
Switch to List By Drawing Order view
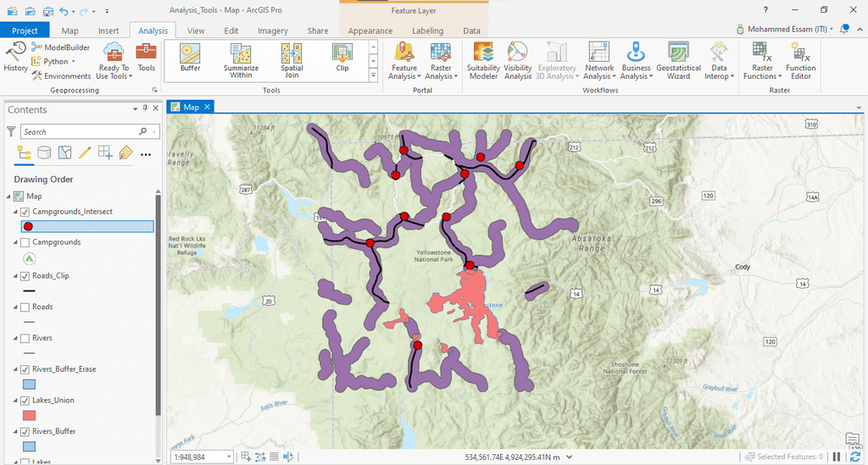(24, 153)
